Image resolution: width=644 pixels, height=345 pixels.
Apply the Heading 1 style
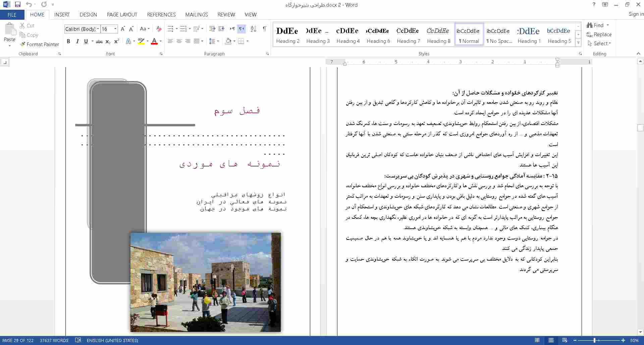pos(529,35)
